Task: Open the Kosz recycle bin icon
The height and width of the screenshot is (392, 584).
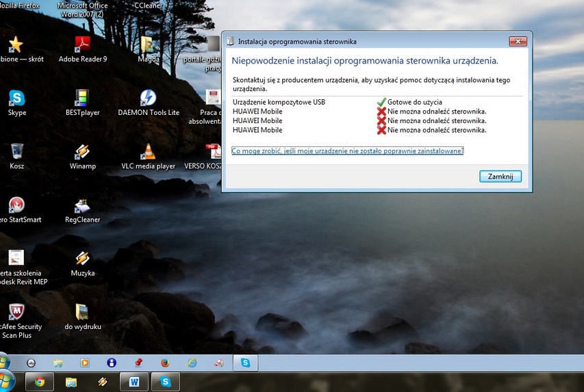Action: pyautogui.click(x=17, y=152)
